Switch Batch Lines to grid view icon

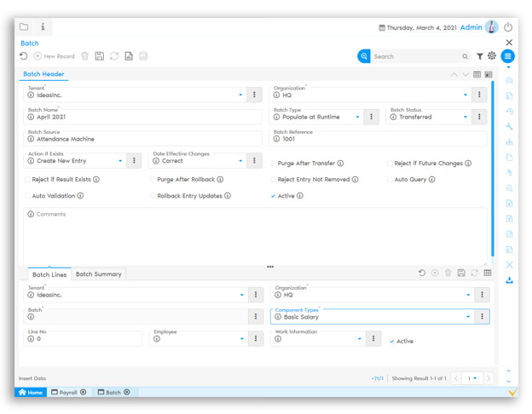[488, 273]
